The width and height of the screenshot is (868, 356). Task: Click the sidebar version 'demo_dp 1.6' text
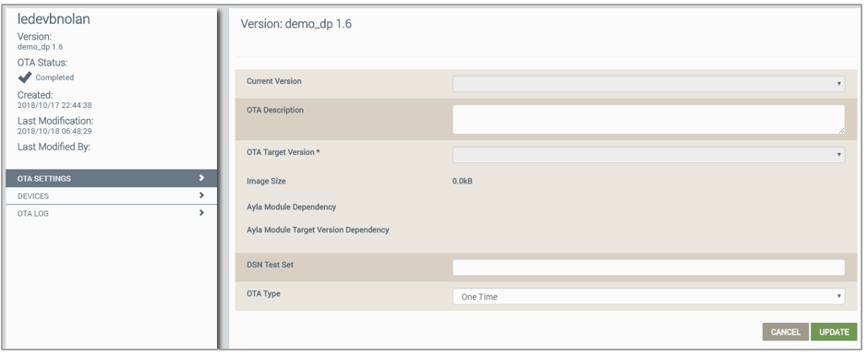(x=41, y=47)
